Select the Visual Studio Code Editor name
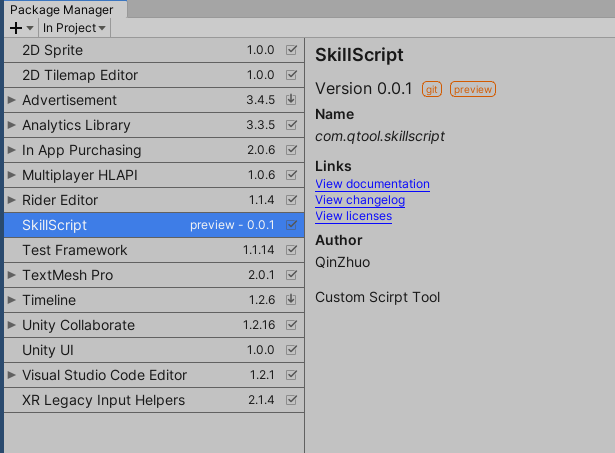 (x=104, y=375)
